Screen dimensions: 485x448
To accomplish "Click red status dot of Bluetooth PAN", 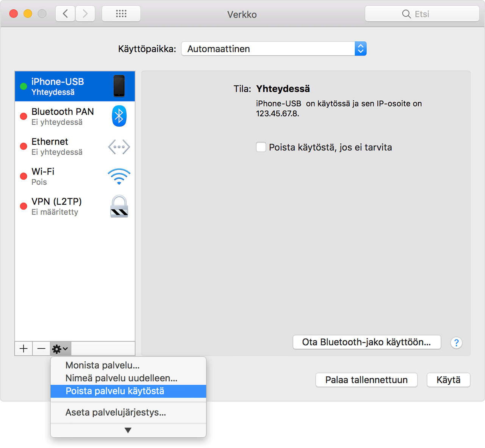I will pyautogui.click(x=23, y=116).
